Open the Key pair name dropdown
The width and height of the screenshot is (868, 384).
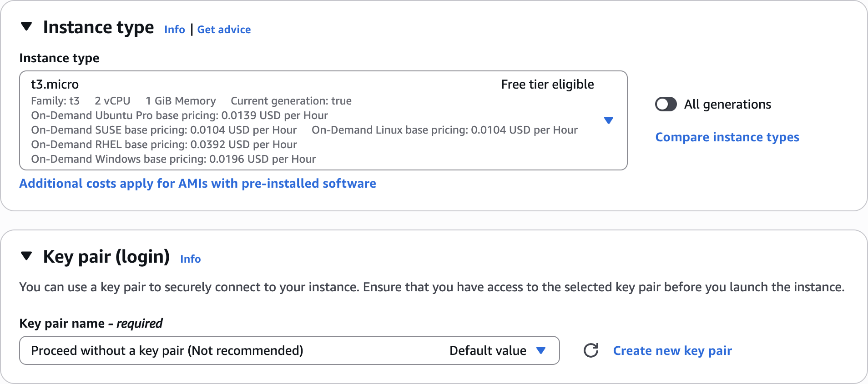point(289,350)
